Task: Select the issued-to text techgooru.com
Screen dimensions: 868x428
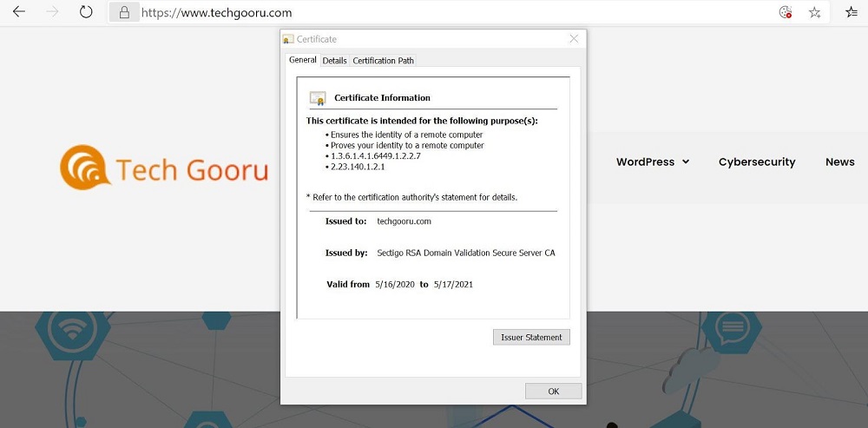Action: (404, 221)
